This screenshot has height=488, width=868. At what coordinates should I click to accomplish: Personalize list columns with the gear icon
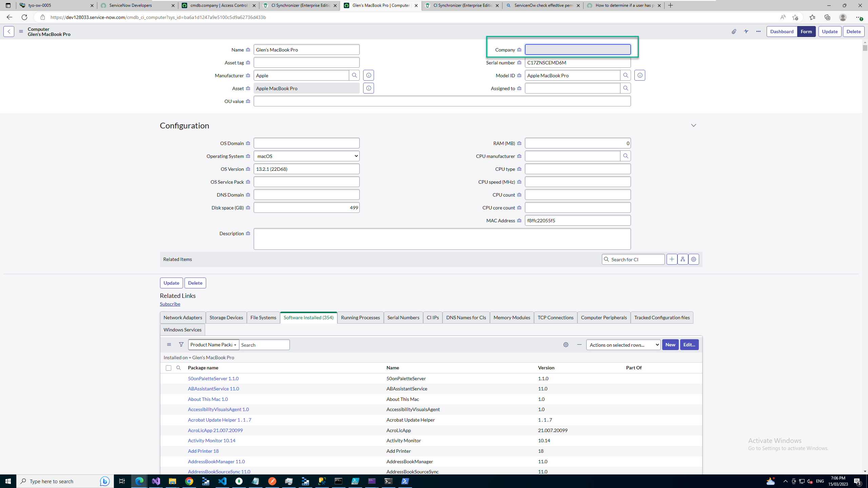[566, 345]
